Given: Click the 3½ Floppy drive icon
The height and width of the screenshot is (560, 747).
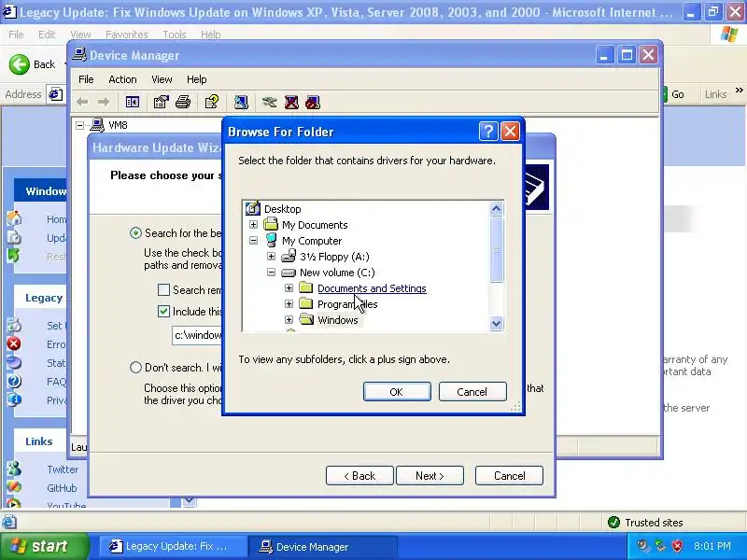Looking at the screenshot, I should point(289,256).
